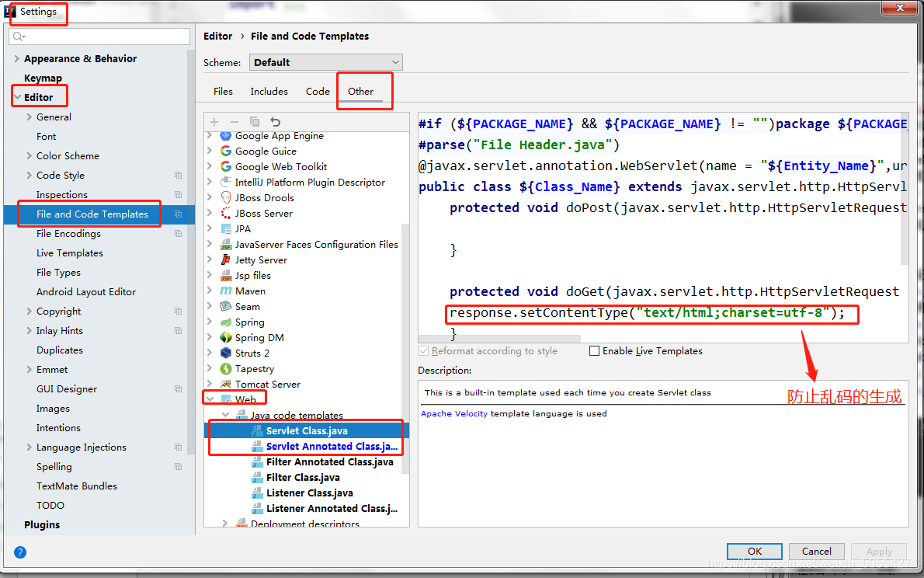
Task: Open Keymap settings
Action: pyautogui.click(x=43, y=78)
